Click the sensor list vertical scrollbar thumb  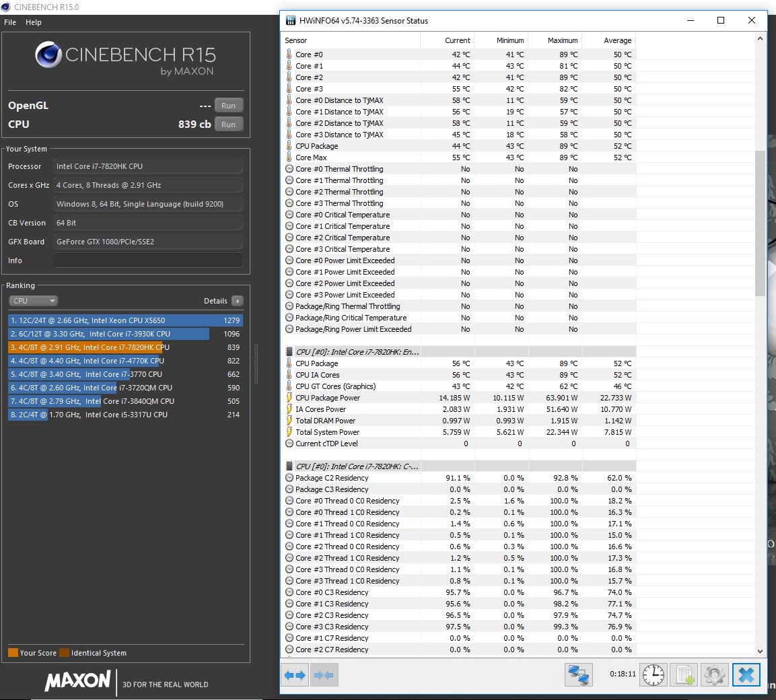tap(760, 223)
